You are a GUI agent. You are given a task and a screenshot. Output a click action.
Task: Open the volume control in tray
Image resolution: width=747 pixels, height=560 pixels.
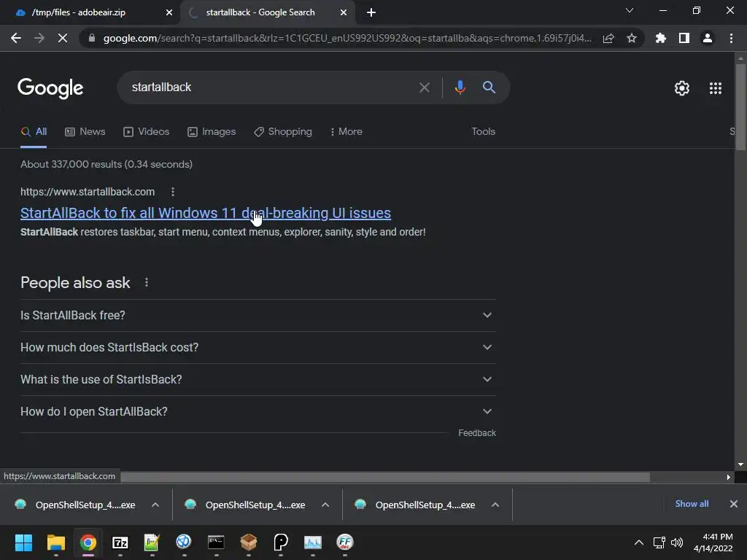677,542
